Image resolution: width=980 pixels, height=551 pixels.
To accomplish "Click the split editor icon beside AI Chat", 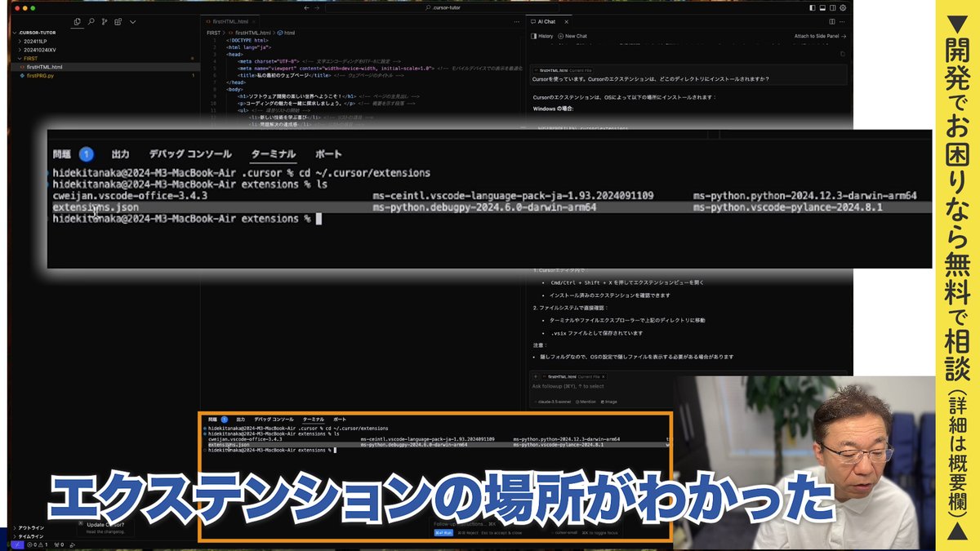I will coord(832,21).
